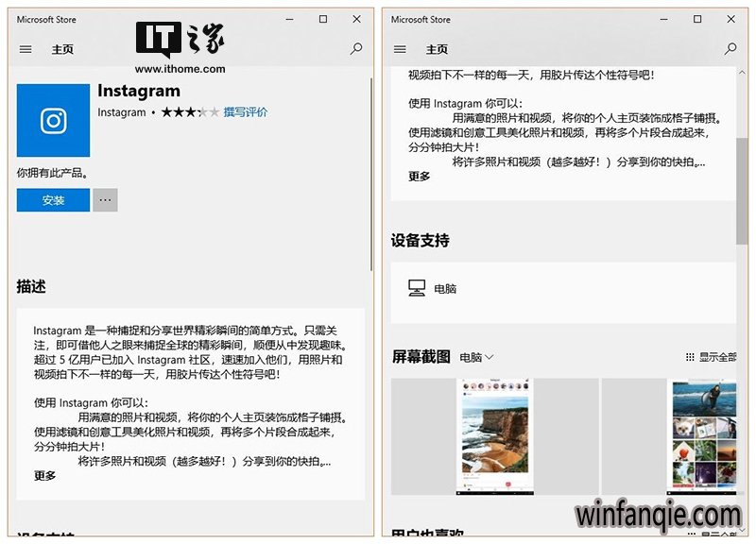The width and height of the screenshot is (756, 544).
Task: Click scroll-up arrow in right window
Action: pos(742,73)
